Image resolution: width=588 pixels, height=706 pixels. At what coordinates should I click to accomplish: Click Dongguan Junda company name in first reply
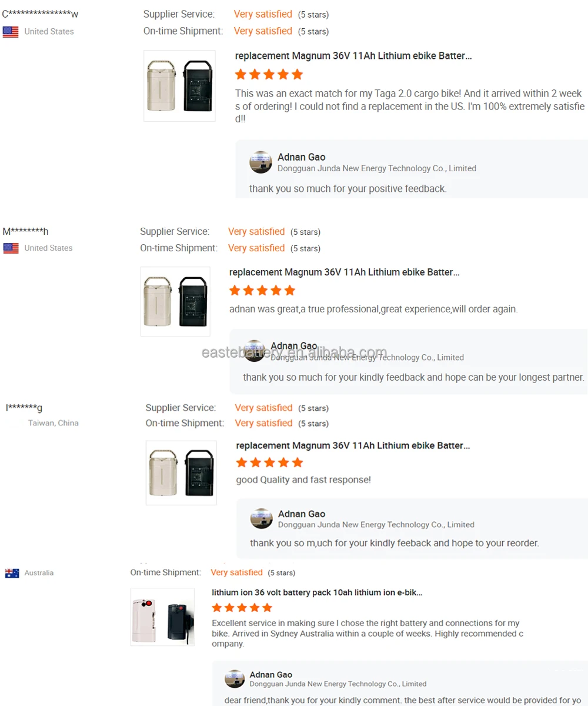(377, 168)
